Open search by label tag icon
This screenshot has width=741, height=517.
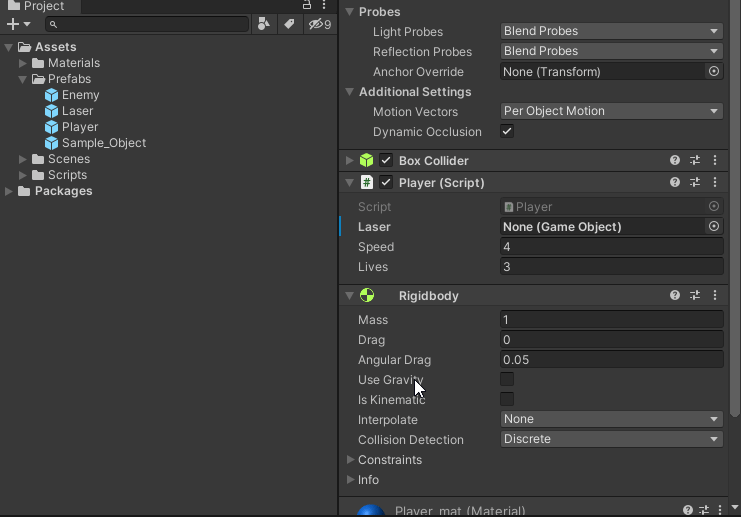coord(289,24)
